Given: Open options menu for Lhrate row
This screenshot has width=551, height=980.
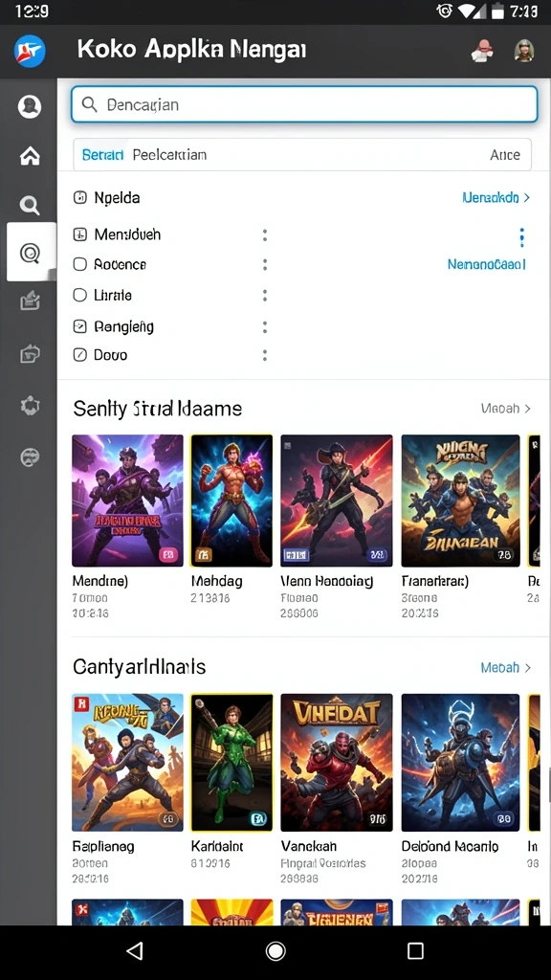Looking at the screenshot, I should (265, 295).
